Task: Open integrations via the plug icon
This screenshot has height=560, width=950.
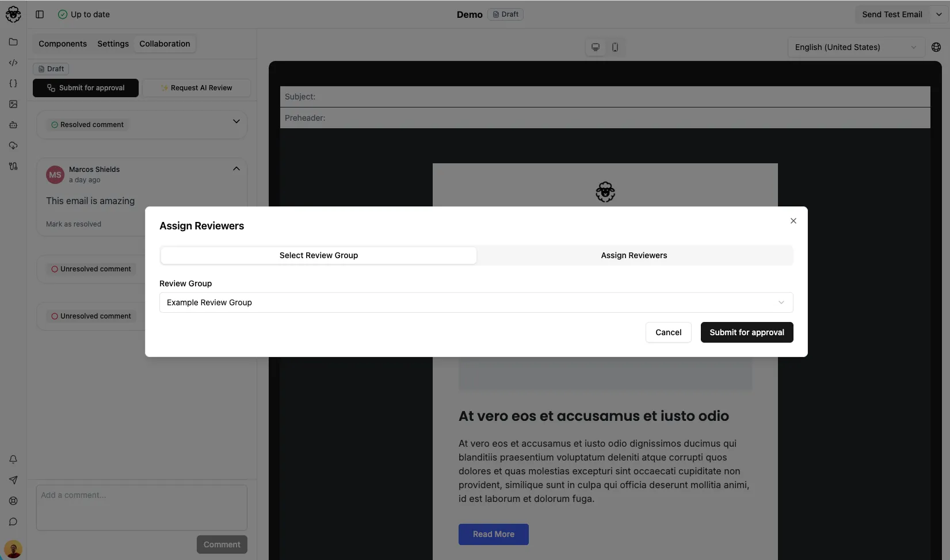Action: (x=13, y=166)
